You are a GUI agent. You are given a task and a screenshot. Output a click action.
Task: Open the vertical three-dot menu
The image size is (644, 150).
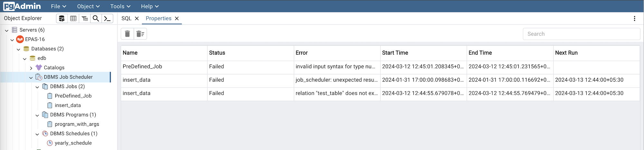tap(634, 18)
